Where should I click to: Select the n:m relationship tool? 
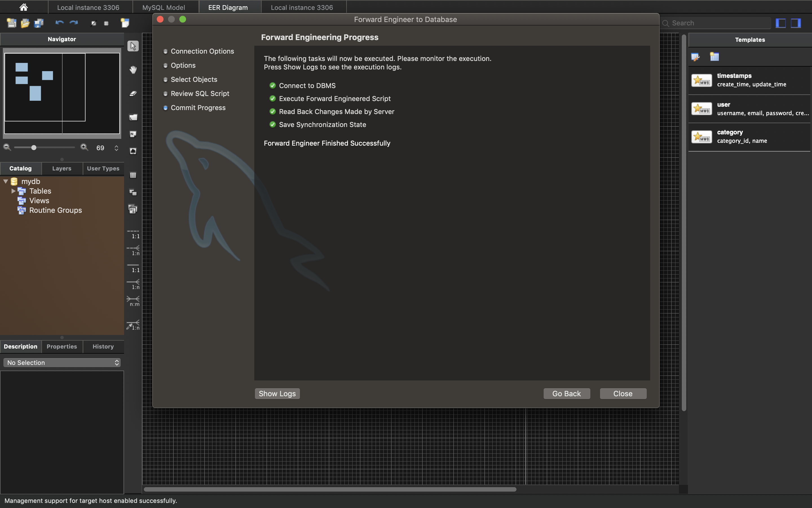[133, 301]
